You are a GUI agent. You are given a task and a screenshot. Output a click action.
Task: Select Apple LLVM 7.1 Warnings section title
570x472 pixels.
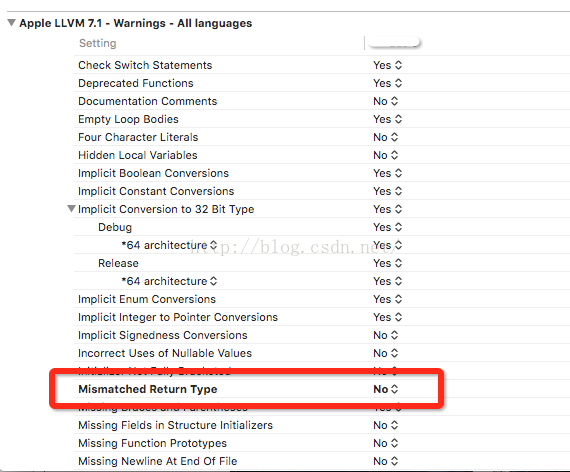[136, 23]
